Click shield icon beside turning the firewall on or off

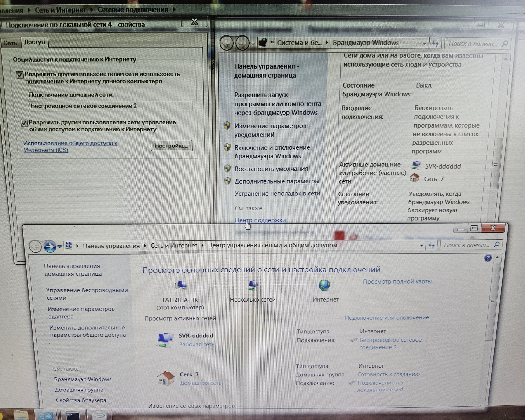click(x=227, y=147)
